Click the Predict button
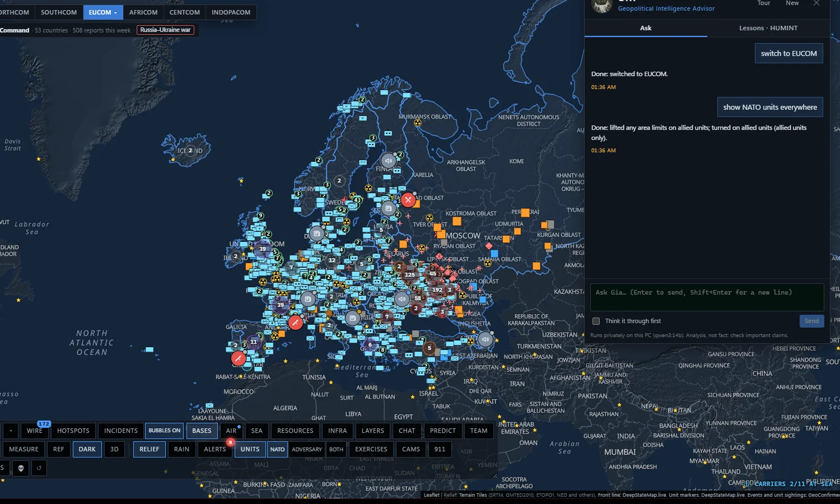840x504 pixels. tap(443, 431)
